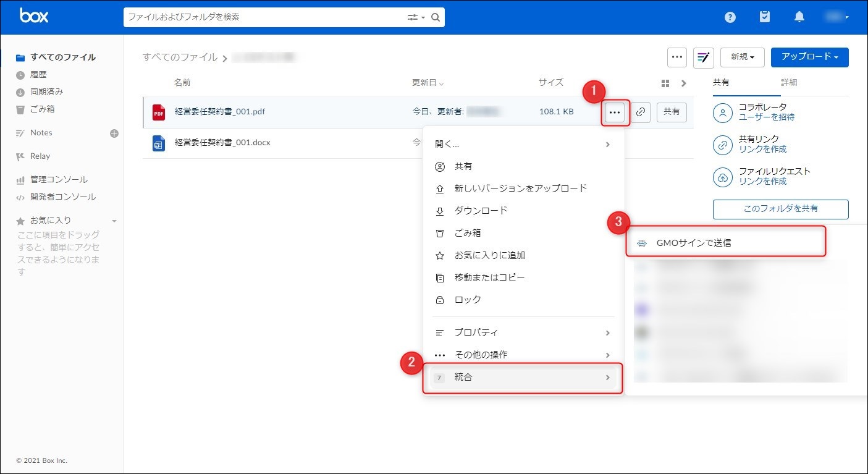
Task: Sort by サイズ column header
Action: (x=551, y=82)
